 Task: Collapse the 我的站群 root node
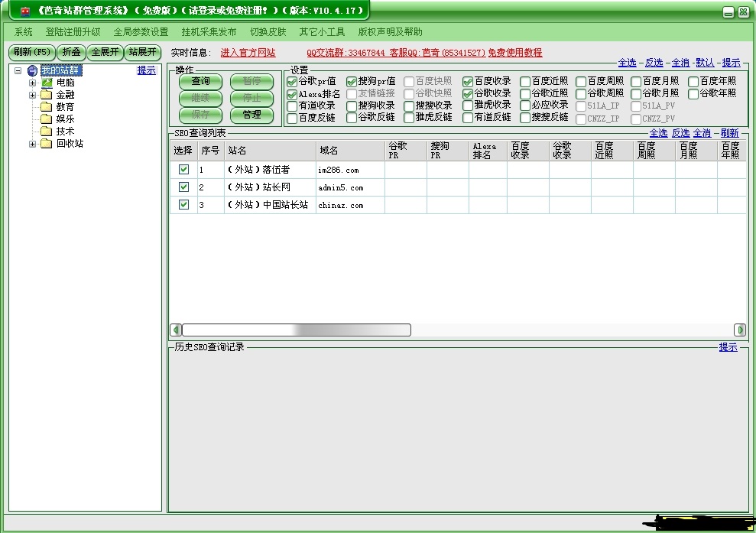pyautogui.click(x=18, y=70)
